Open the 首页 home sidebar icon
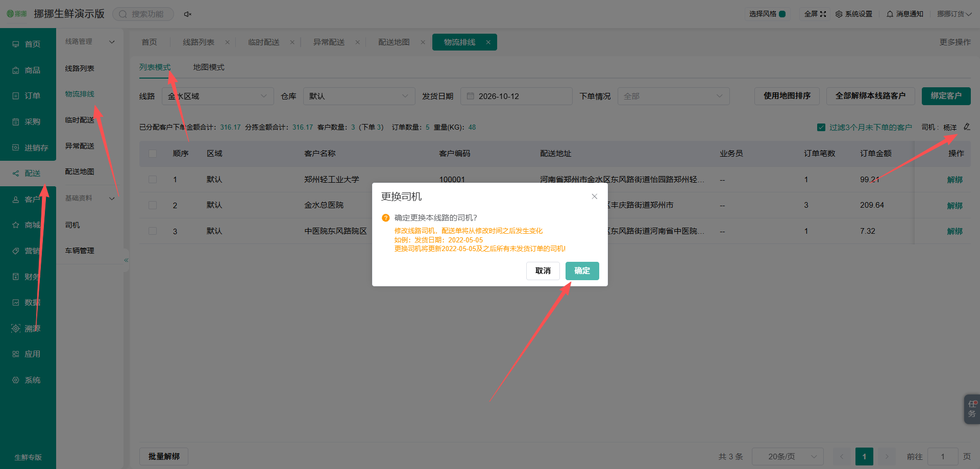 pyautogui.click(x=16, y=44)
